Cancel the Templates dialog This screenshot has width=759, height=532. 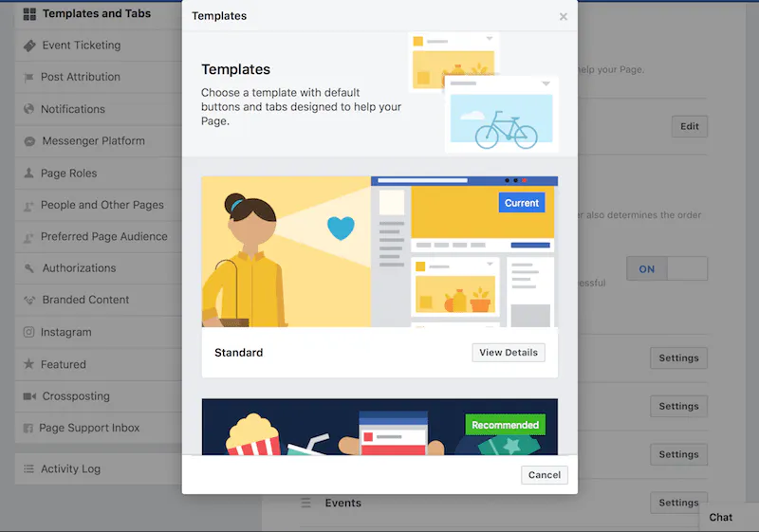[x=544, y=475]
